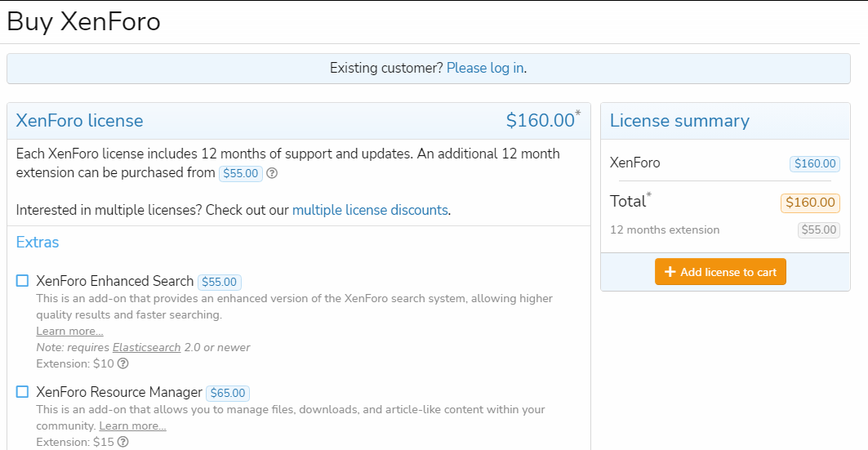Open Learn more under Enhanced Search description
The width and height of the screenshot is (868, 450).
coord(69,331)
